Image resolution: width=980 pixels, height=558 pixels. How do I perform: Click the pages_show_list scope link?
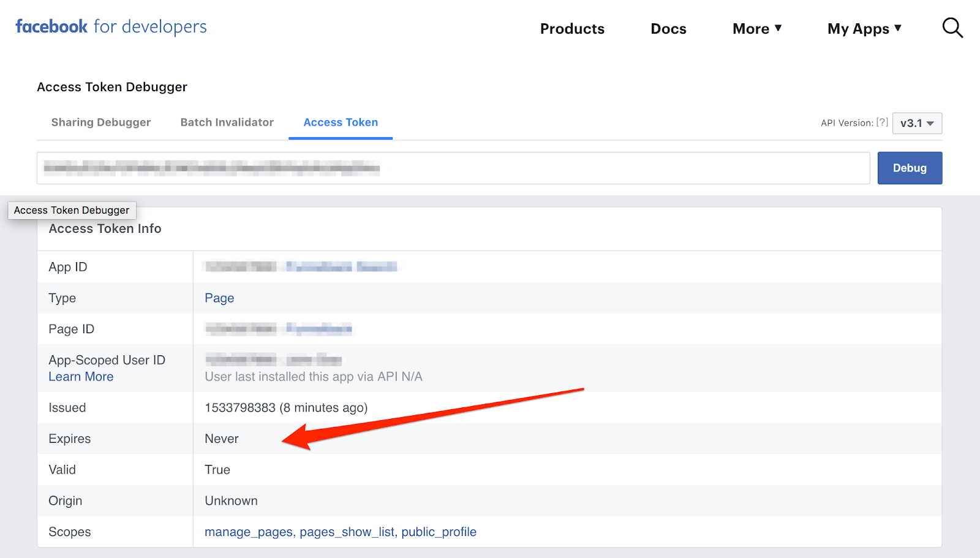[x=347, y=532]
